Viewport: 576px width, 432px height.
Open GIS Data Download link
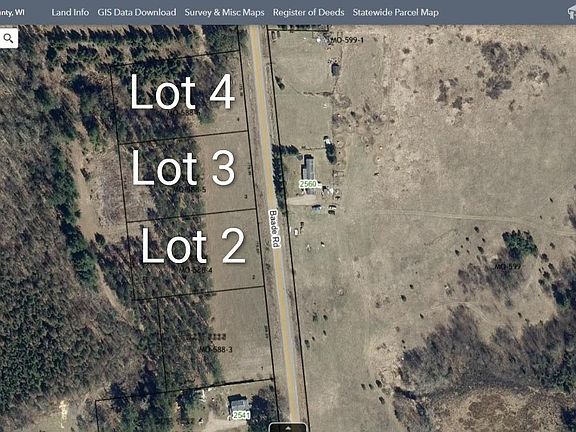(x=137, y=12)
